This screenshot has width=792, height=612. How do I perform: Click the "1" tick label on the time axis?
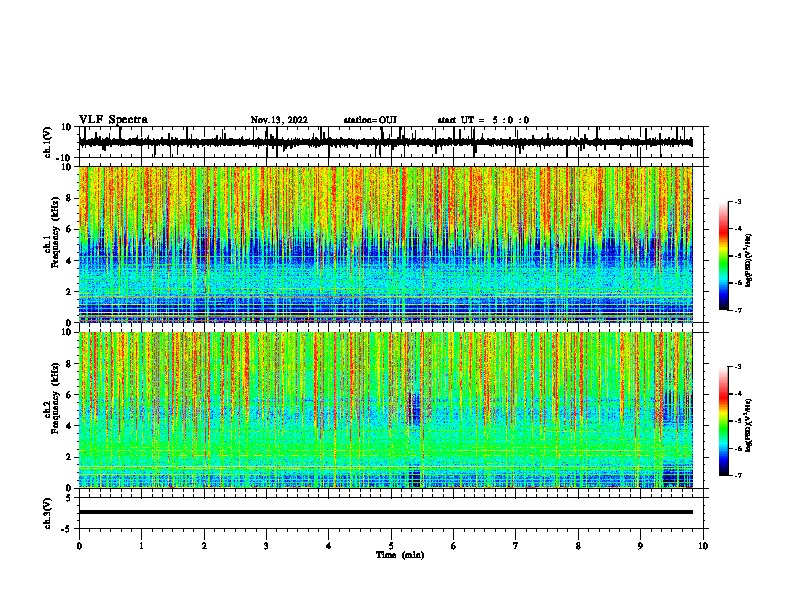141,546
